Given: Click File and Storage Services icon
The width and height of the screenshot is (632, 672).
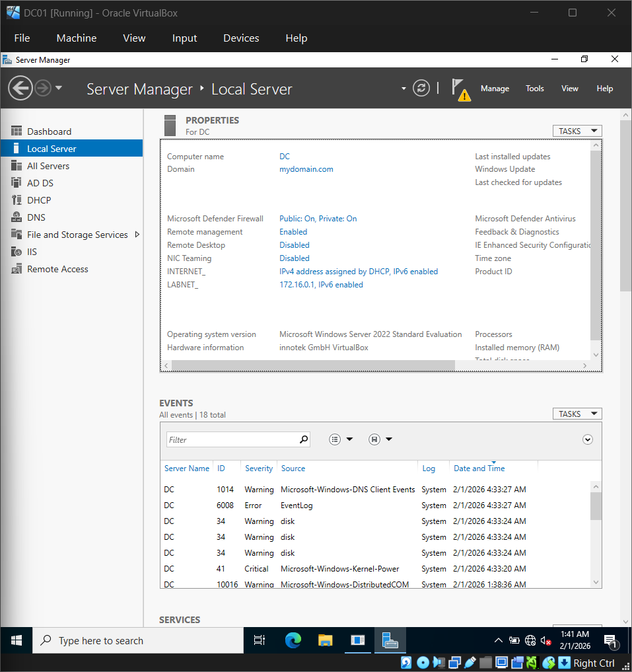Looking at the screenshot, I should pos(17,234).
